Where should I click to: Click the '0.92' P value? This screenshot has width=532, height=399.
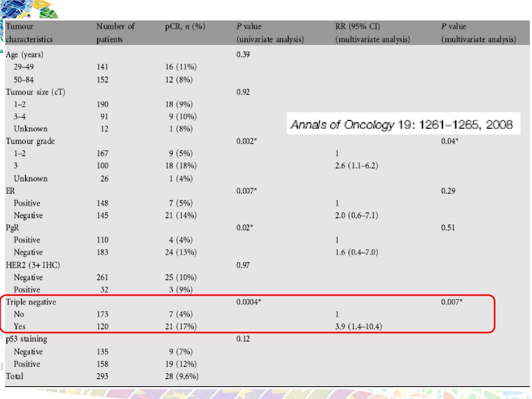(x=243, y=92)
